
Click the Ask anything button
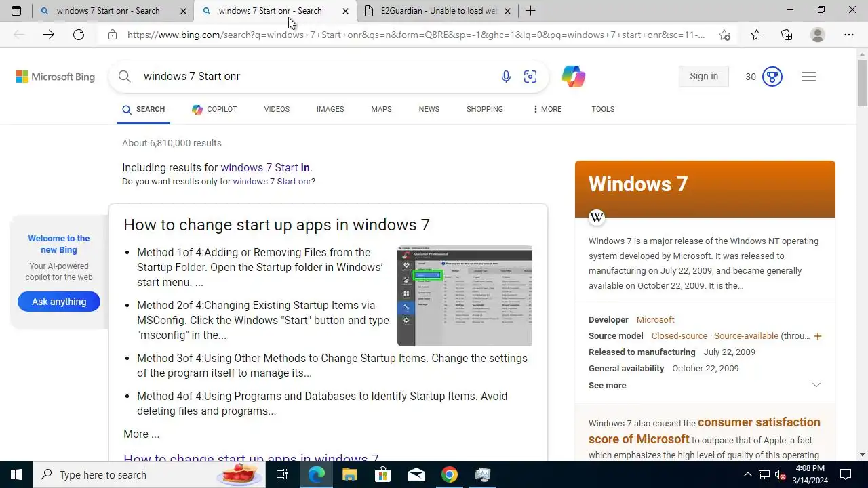coord(59,302)
